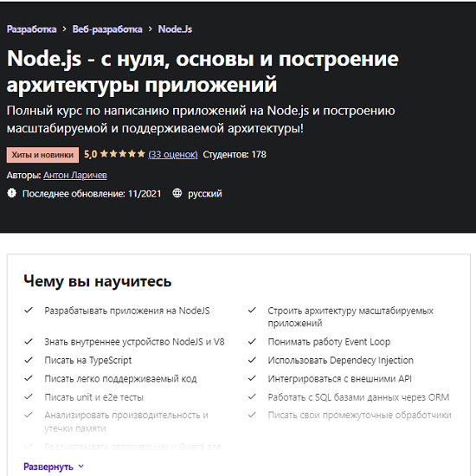Click checkmark beside Писать на TypeScript

[29, 360]
